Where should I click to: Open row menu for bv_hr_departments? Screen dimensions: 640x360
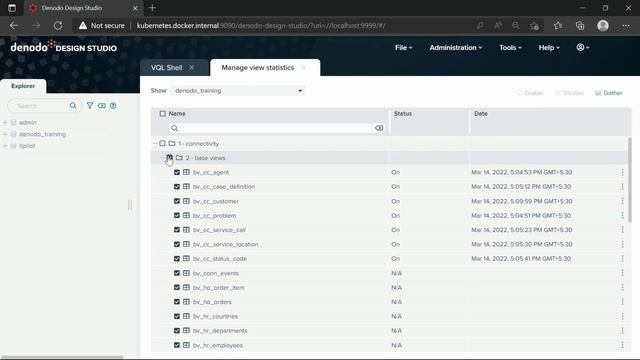point(622,331)
